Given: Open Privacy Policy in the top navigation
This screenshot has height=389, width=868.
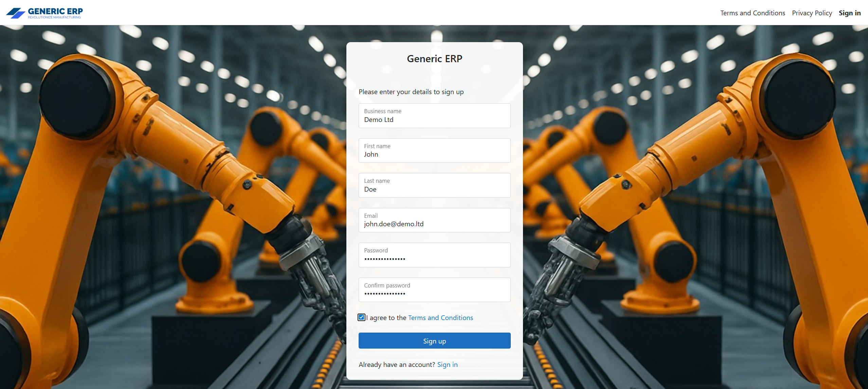Looking at the screenshot, I should point(812,13).
